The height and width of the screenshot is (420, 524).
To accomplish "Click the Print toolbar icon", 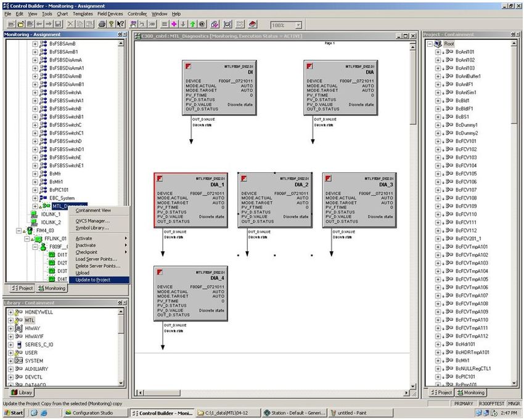I will click(102, 24).
